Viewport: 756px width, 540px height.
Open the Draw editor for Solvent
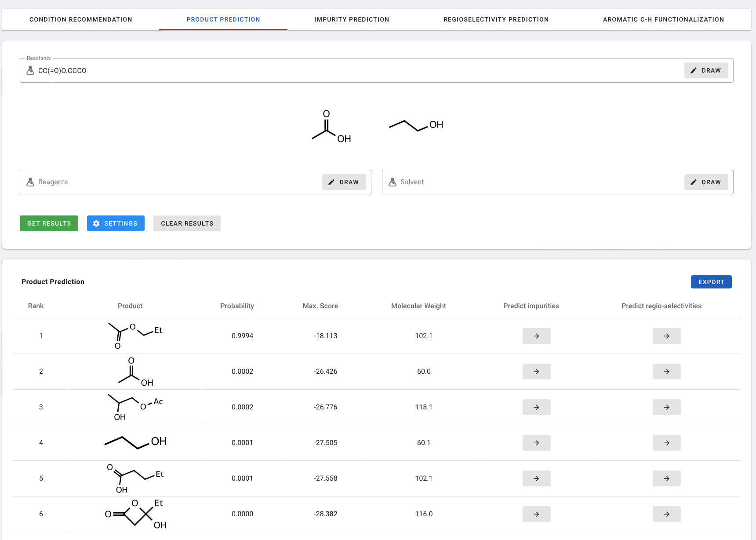[x=706, y=182]
